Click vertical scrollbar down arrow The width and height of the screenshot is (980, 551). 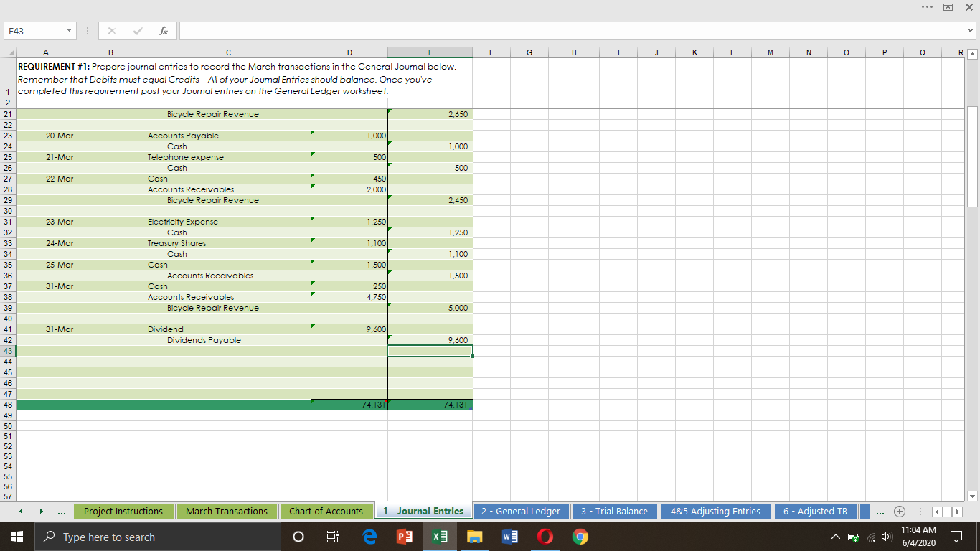[x=972, y=496]
